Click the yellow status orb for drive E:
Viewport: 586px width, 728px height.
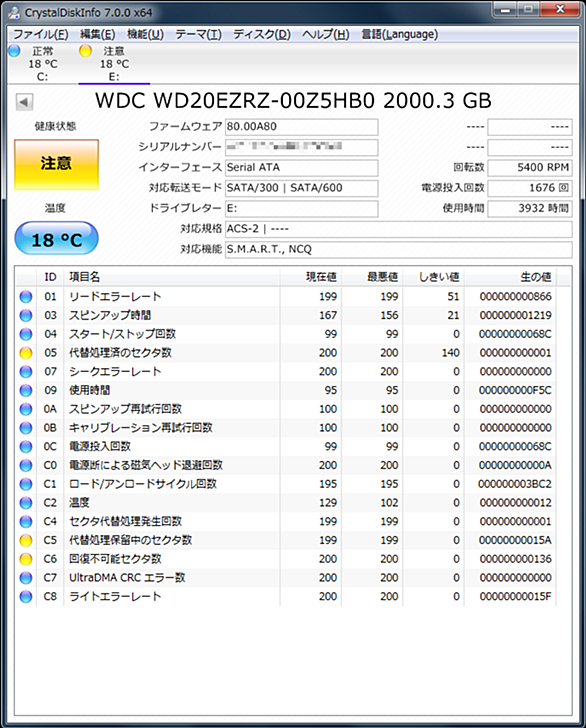(85, 51)
